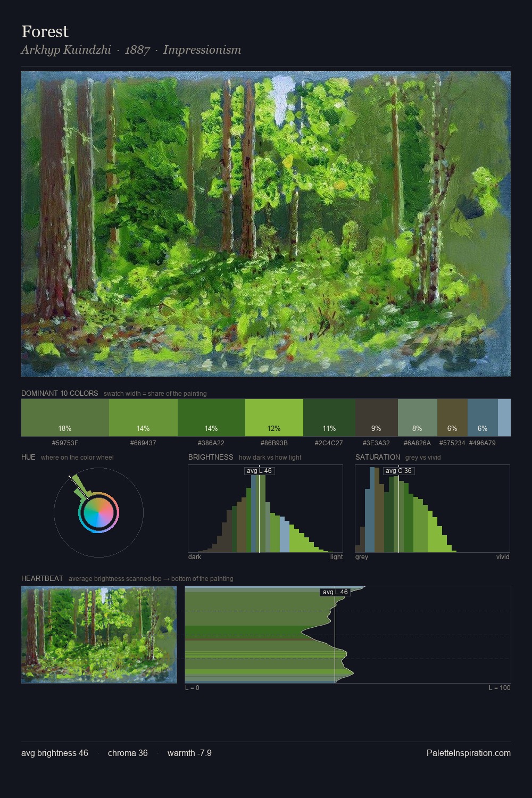
Task: Select the 8% grey-green swatch #6A826A
Action: (418, 418)
